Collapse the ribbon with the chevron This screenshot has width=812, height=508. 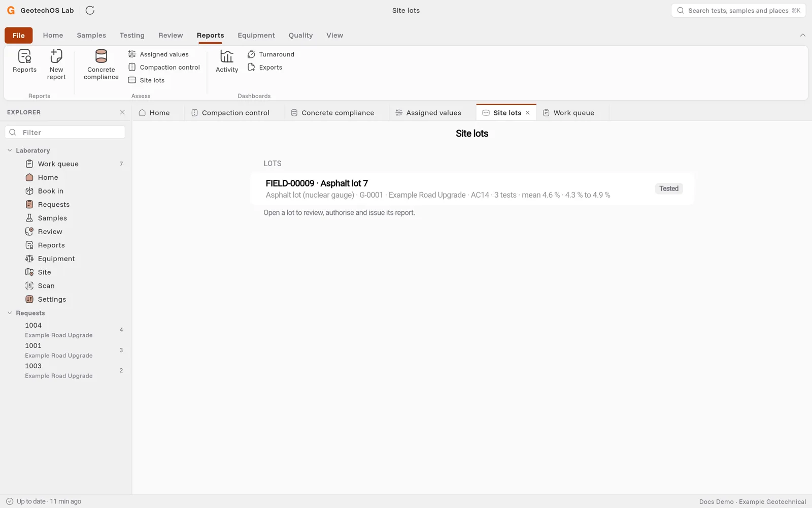pos(802,35)
